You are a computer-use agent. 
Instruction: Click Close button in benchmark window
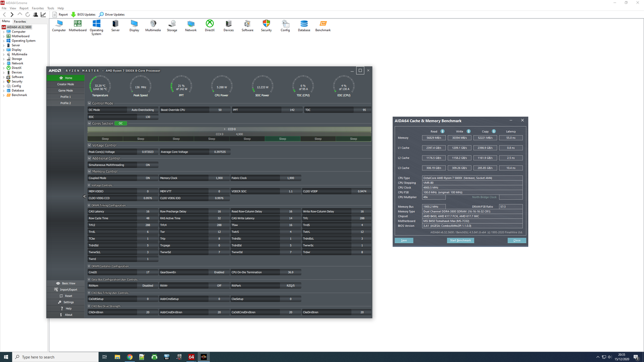[517, 240]
